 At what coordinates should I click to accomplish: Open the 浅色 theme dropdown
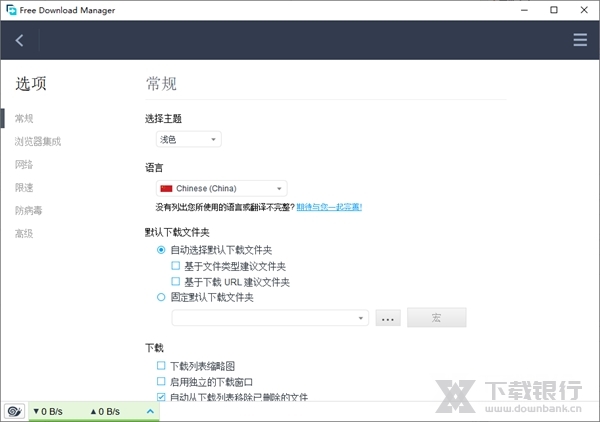(188, 139)
